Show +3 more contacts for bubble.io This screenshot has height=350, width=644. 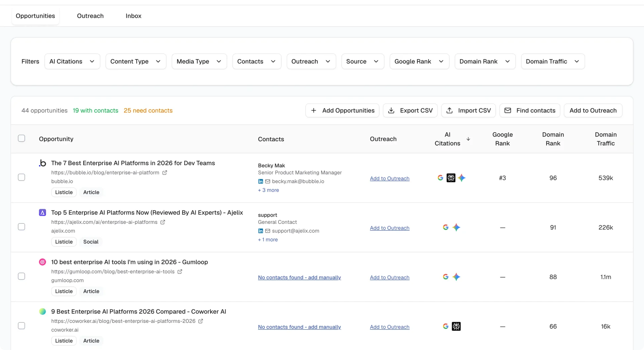pyautogui.click(x=268, y=190)
